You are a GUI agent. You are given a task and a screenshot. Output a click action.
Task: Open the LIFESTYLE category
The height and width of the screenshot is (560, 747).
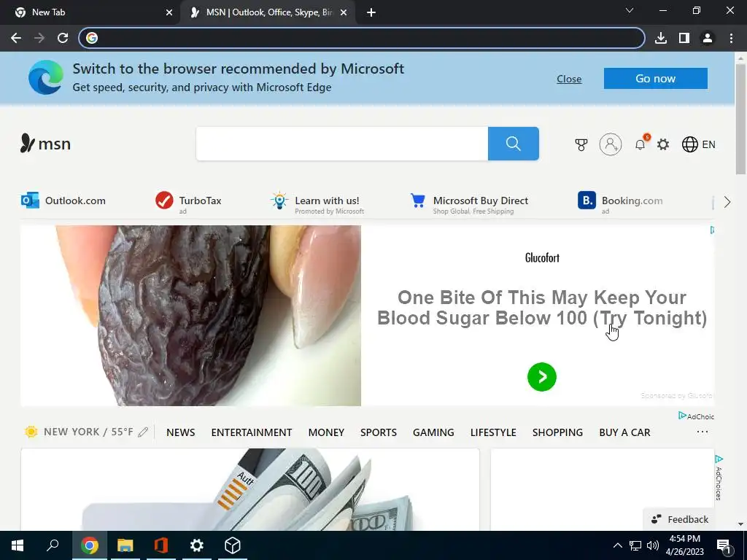(x=493, y=432)
